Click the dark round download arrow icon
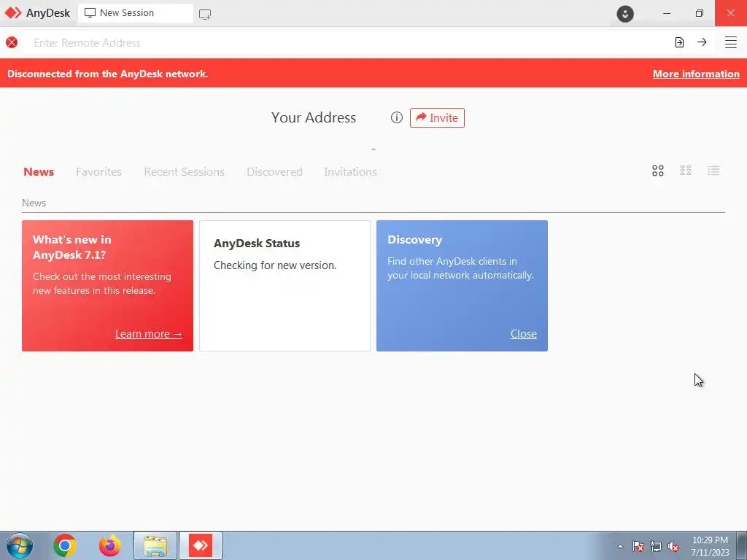This screenshot has height=560, width=747. 625,13
